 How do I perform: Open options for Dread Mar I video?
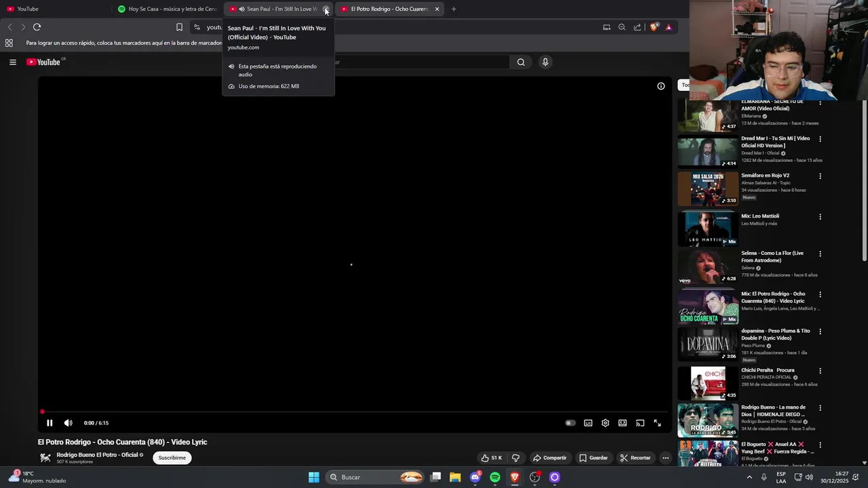[820, 139]
